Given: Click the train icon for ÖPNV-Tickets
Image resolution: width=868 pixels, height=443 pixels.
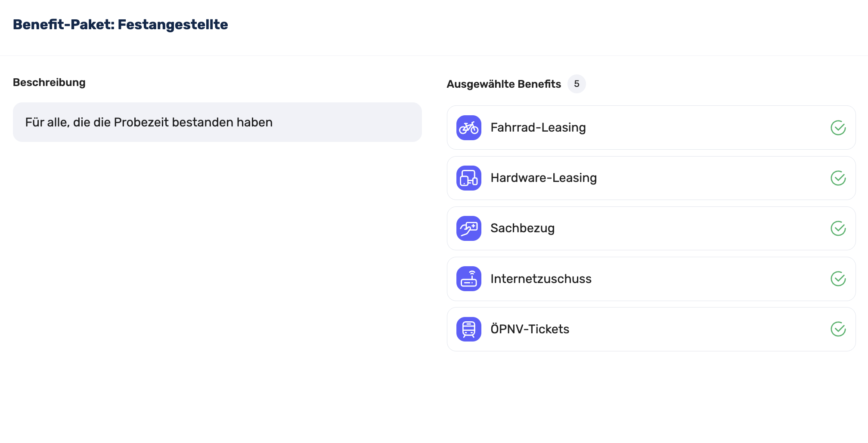Looking at the screenshot, I should tap(468, 329).
